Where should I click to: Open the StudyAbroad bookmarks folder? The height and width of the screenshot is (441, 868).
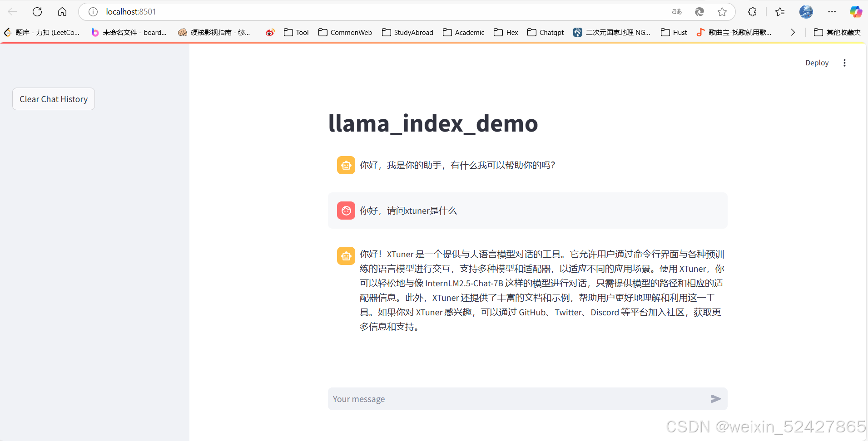click(x=407, y=32)
